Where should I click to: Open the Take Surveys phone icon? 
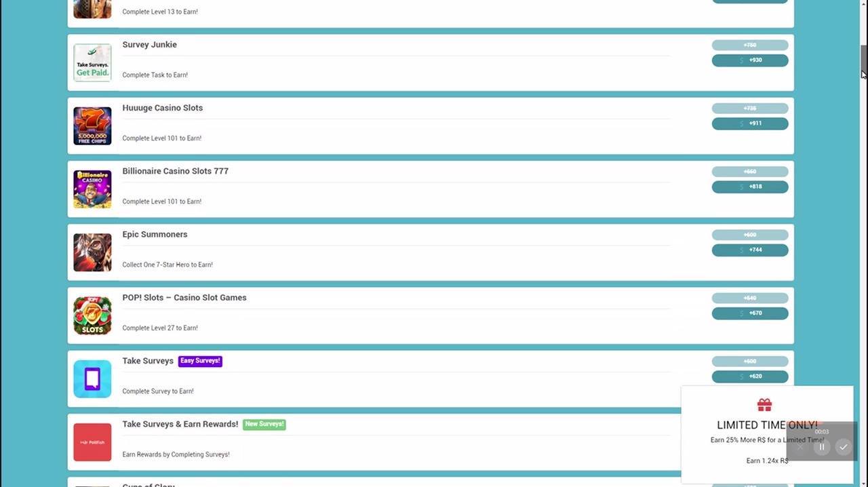[x=92, y=379]
